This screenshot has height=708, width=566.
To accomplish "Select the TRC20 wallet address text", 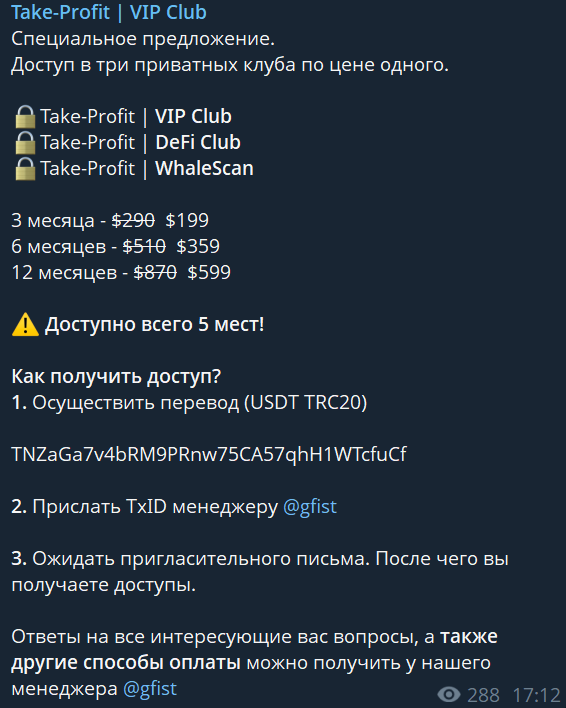I will tap(209, 454).
